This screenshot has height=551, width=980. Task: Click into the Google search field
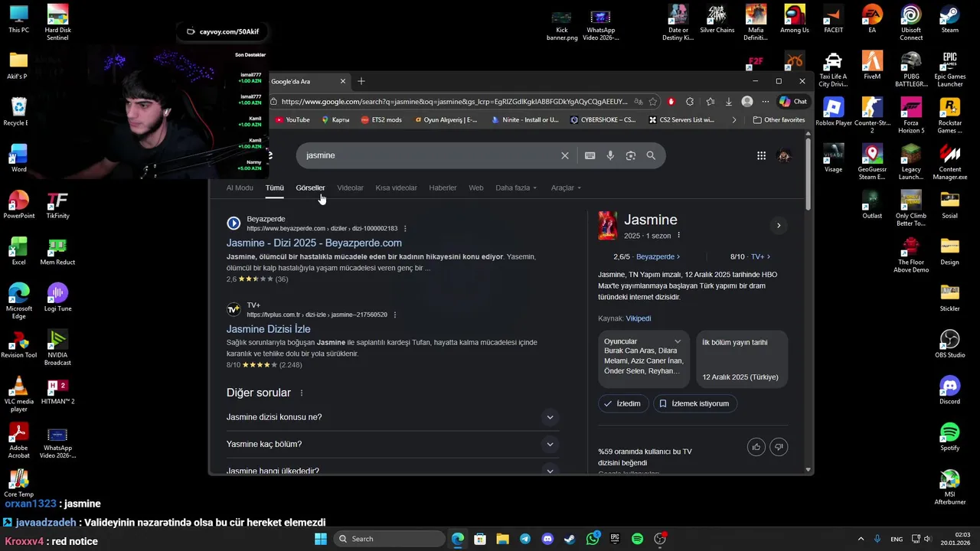(429, 155)
